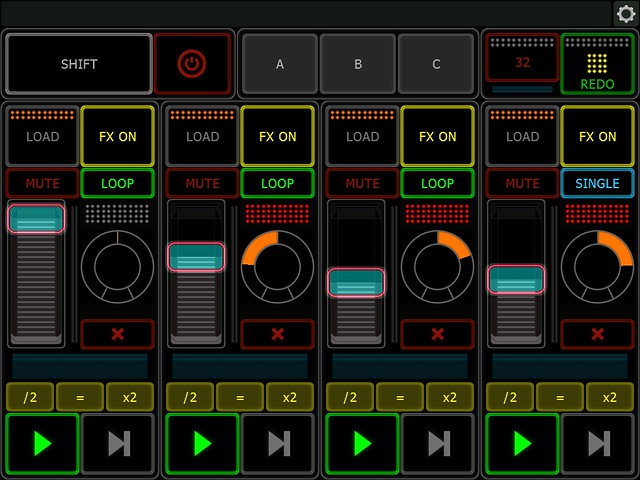Halve loop length on the third track
This screenshot has height=480, width=640.
click(350, 397)
